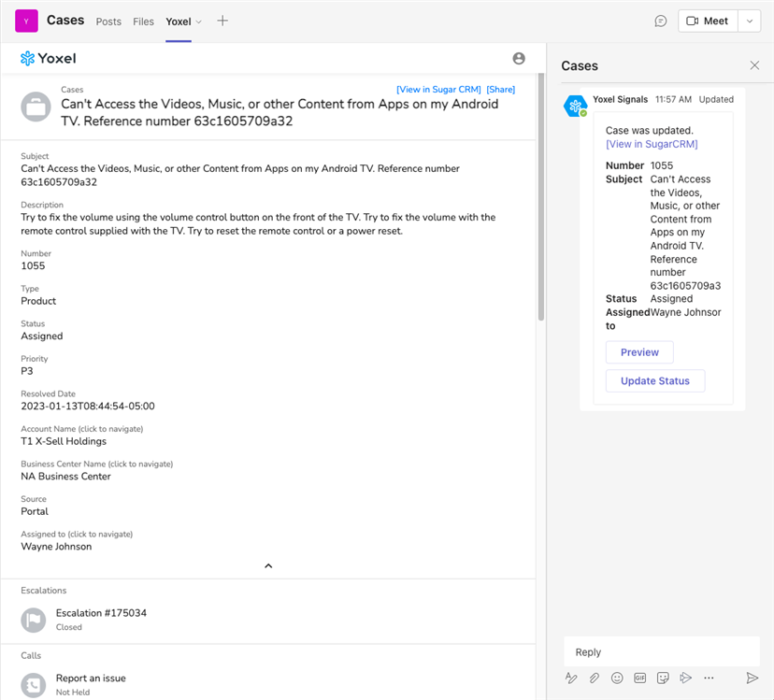Switch to the Posts tab
774x700 pixels.
coord(108,21)
